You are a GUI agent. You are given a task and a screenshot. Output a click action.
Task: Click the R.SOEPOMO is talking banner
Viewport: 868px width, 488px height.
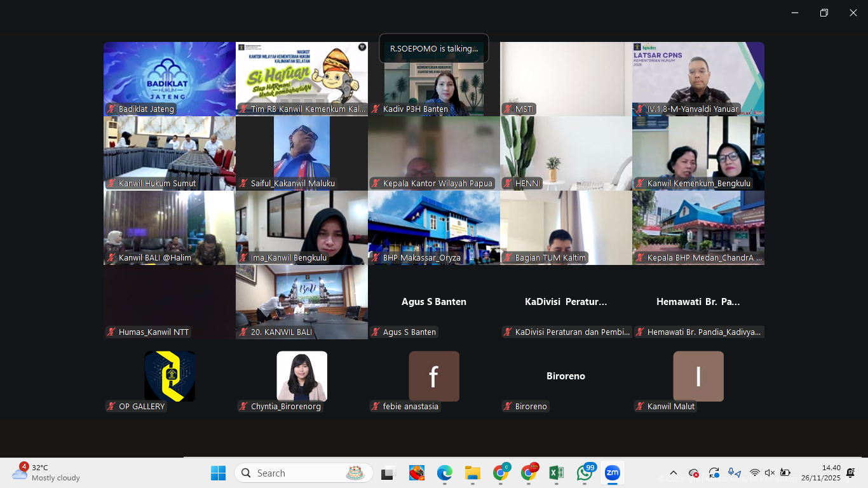(x=434, y=48)
